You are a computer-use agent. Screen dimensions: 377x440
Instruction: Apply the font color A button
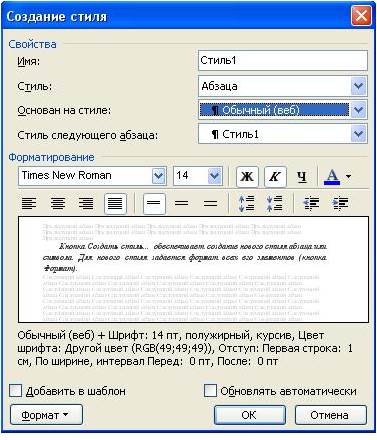pyautogui.click(x=332, y=176)
